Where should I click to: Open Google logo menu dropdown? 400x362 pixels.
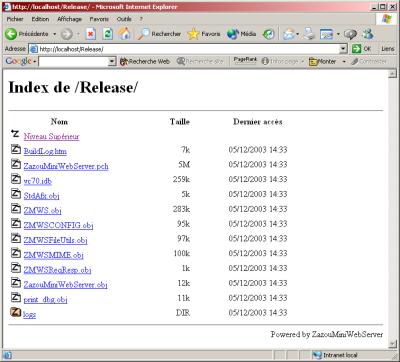[34, 62]
